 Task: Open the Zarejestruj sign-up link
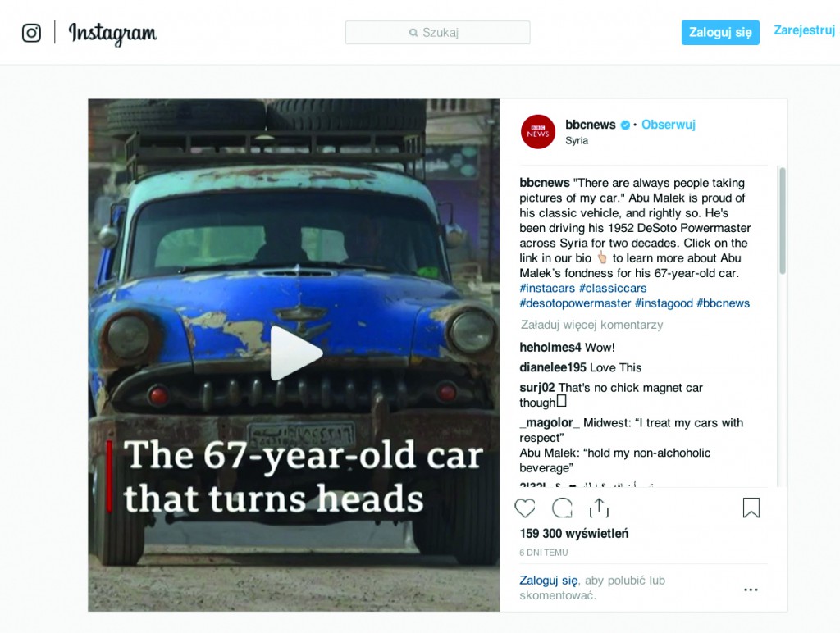pyautogui.click(x=804, y=30)
